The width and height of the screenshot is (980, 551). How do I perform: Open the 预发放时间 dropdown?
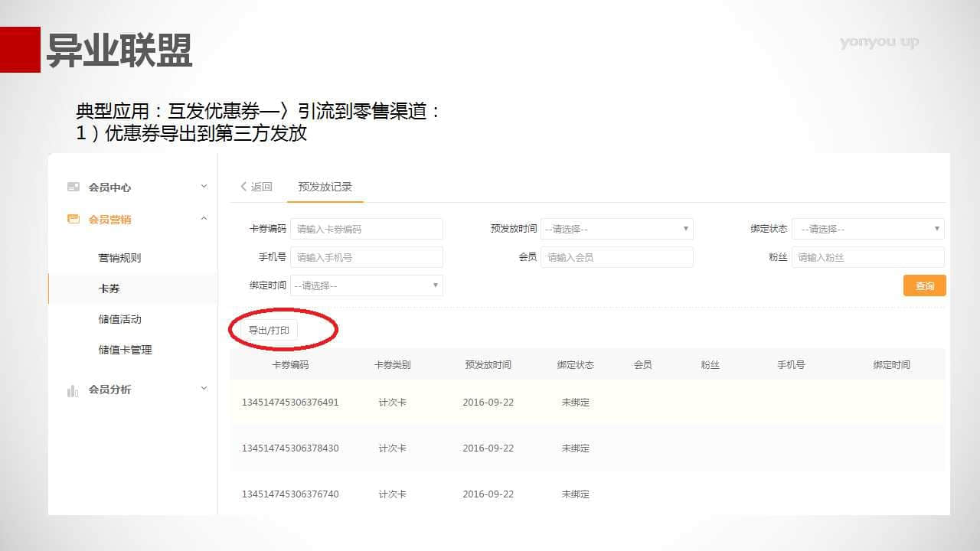tap(616, 229)
